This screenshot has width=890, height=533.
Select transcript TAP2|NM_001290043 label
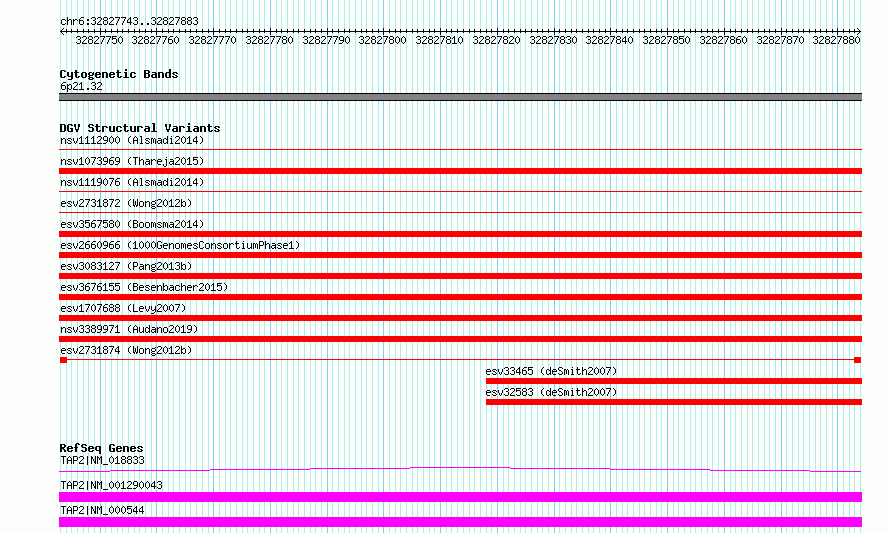coord(111,485)
